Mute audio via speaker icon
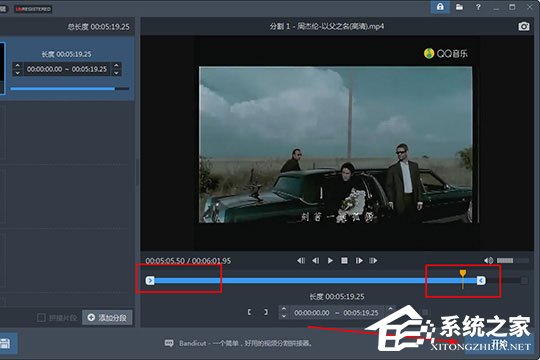Viewport: 540px width, 360px height. pos(488,260)
